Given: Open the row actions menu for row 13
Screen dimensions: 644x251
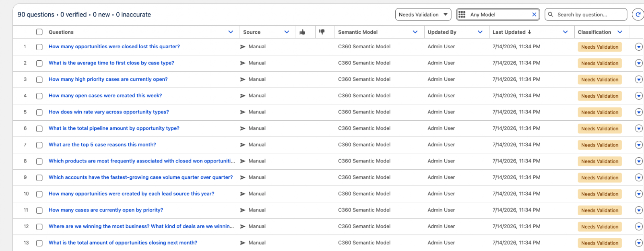Looking at the screenshot, I should click(638, 243).
